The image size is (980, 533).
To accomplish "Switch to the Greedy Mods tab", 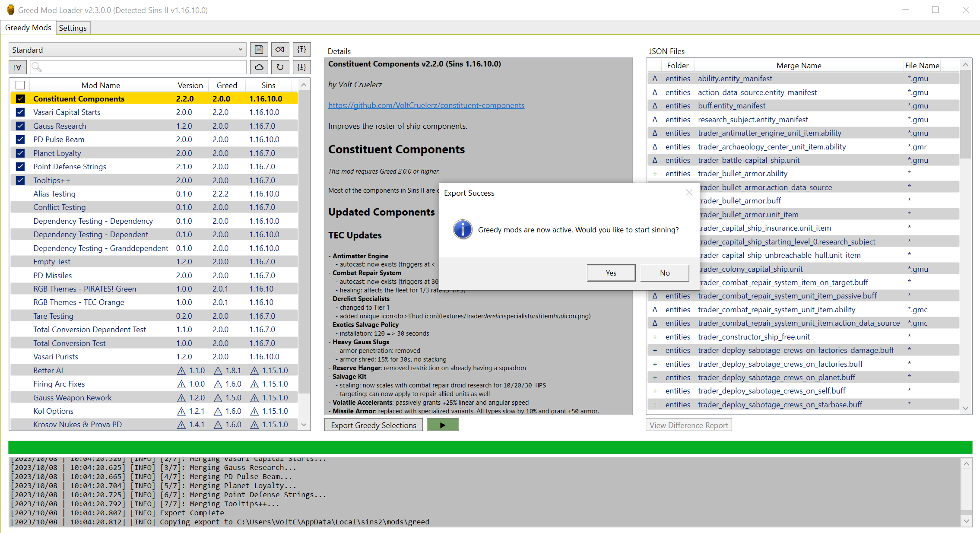I will coord(28,28).
